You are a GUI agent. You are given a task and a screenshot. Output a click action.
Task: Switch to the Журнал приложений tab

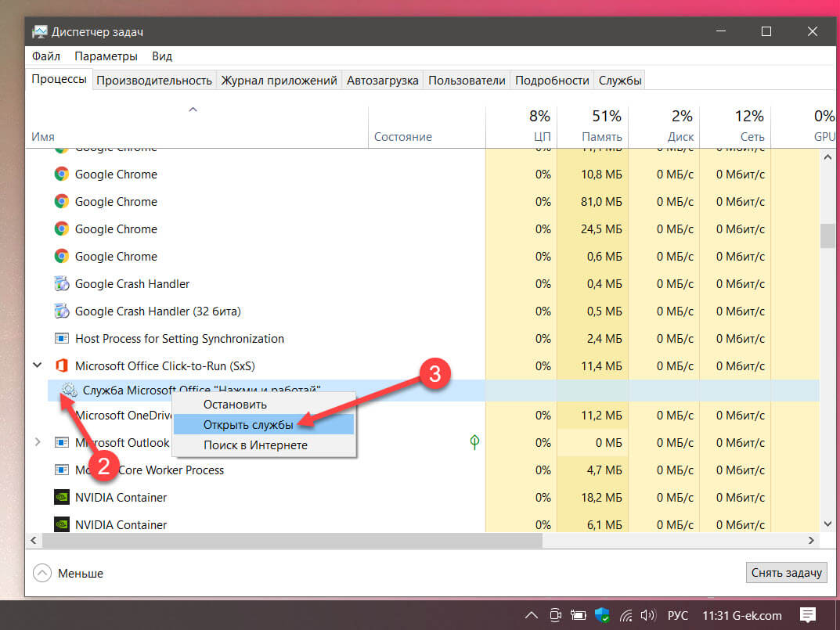click(279, 81)
